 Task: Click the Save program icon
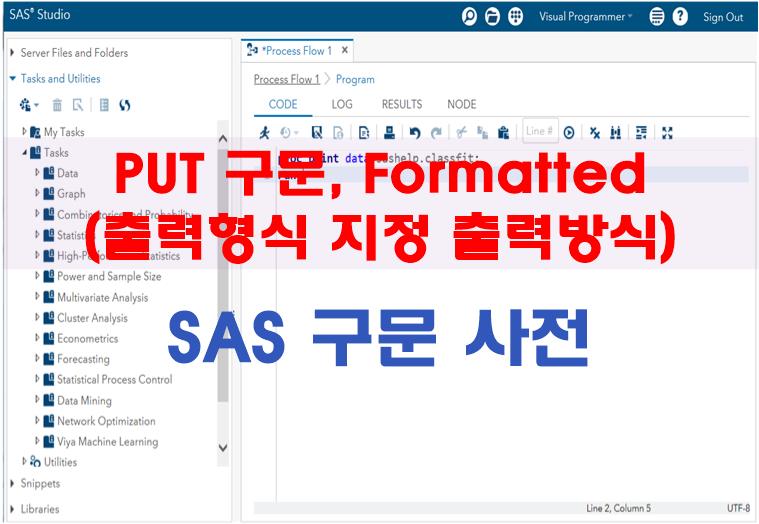[x=317, y=132]
